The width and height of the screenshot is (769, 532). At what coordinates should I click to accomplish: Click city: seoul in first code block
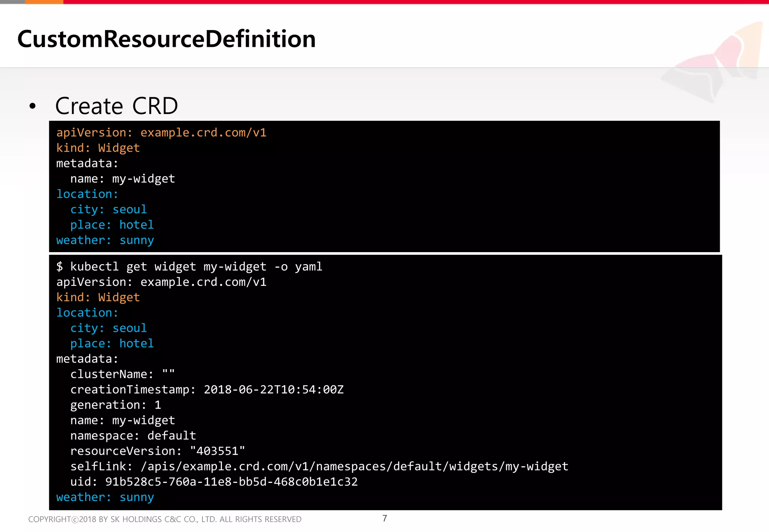tap(108, 209)
